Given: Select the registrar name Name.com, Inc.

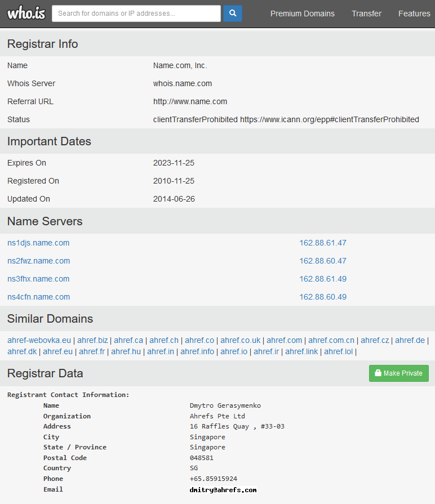Looking at the screenshot, I should click(180, 65).
